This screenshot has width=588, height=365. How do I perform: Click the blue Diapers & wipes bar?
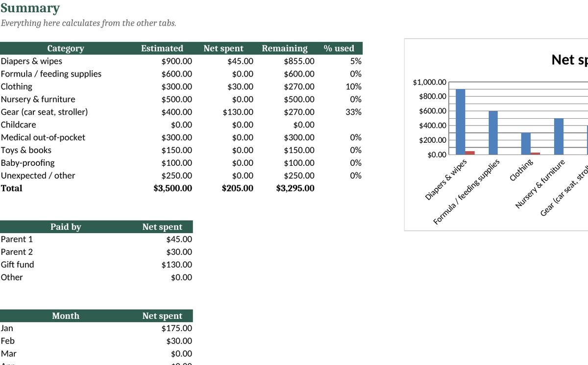[461, 122]
